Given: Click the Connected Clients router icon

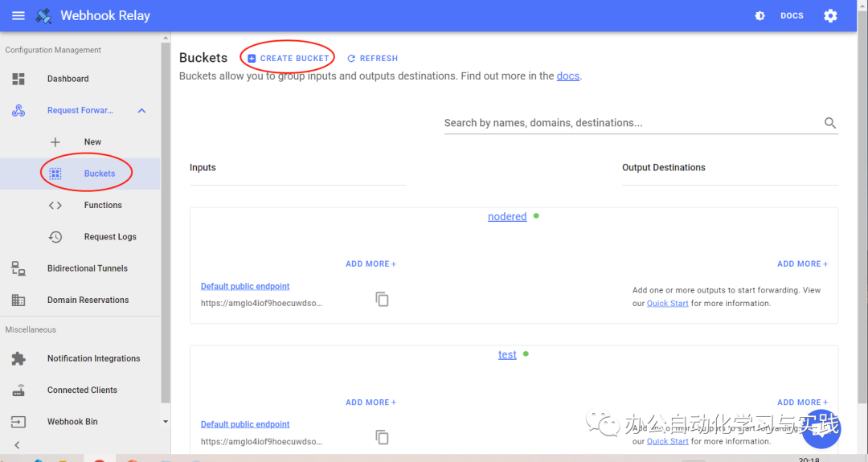Looking at the screenshot, I should 18,390.
